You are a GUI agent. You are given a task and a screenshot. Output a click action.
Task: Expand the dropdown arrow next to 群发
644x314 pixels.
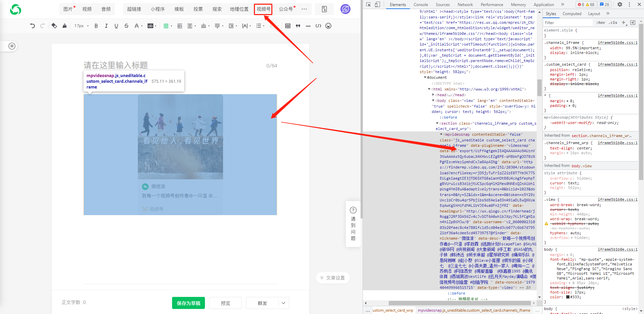pos(283,303)
